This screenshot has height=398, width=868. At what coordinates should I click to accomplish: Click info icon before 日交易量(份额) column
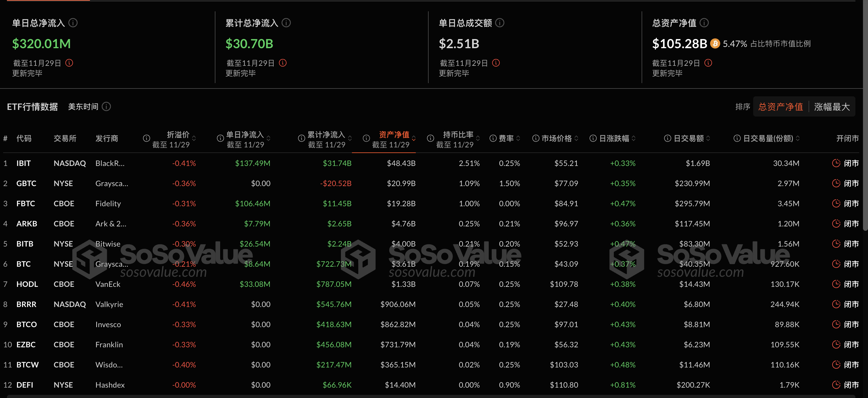[x=737, y=138]
